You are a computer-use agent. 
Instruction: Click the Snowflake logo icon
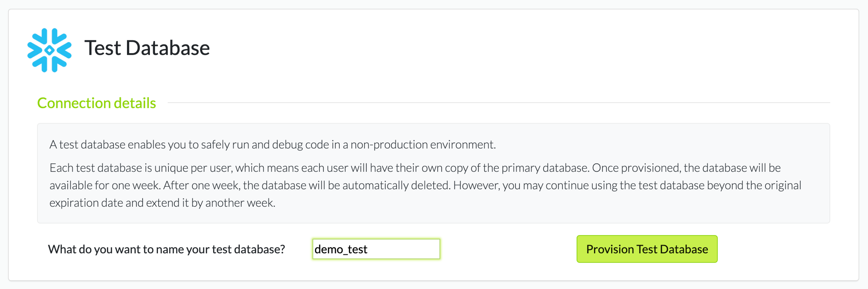pos(49,50)
